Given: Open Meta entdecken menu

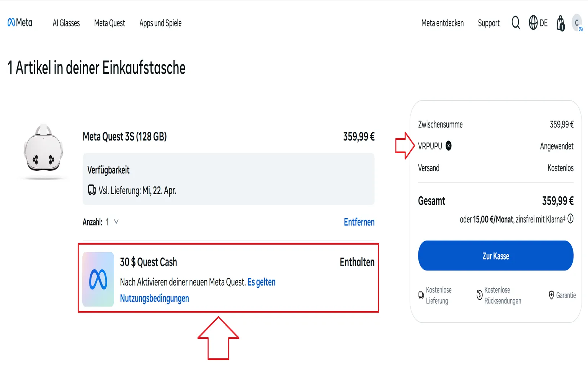Looking at the screenshot, I should pyautogui.click(x=443, y=23).
